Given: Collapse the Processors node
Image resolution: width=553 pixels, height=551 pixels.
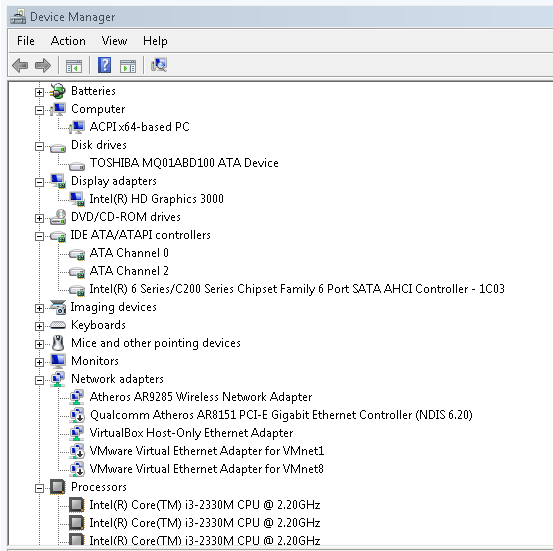Looking at the screenshot, I should 39,488.
